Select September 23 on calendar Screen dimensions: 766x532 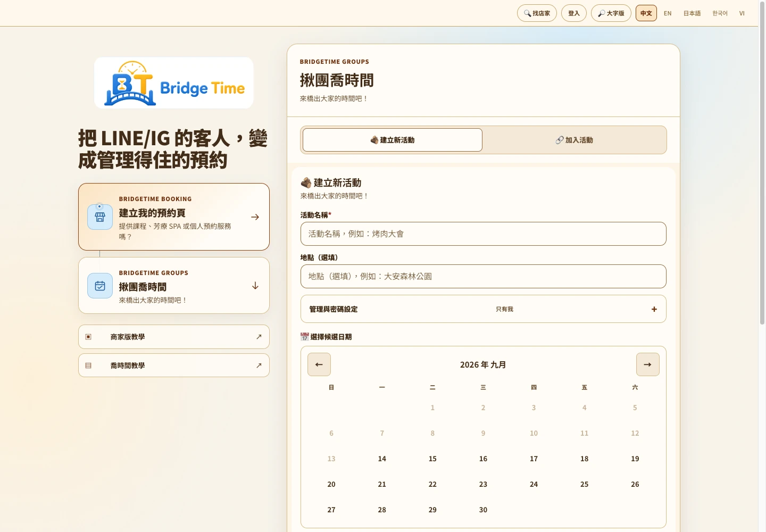coord(483,484)
